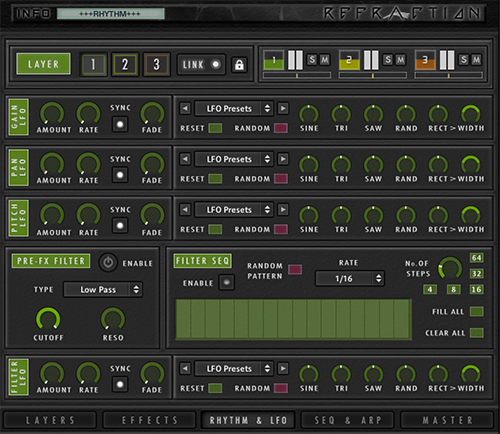The height and width of the screenshot is (434, 500).
Task: Mute layer 3 with the M button
Action: pyautogui.click(x=476, y=60)
